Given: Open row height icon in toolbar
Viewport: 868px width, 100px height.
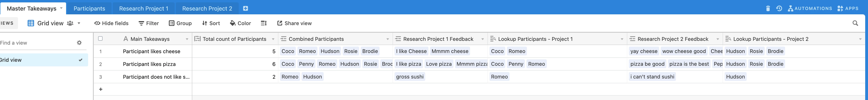Looking at the screenshot, I should pos(264,23).
